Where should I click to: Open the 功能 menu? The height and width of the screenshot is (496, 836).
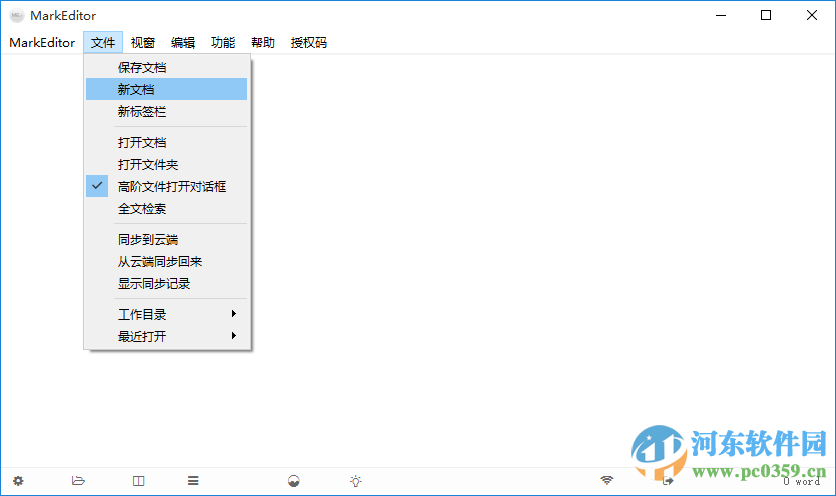click(223, 43)
